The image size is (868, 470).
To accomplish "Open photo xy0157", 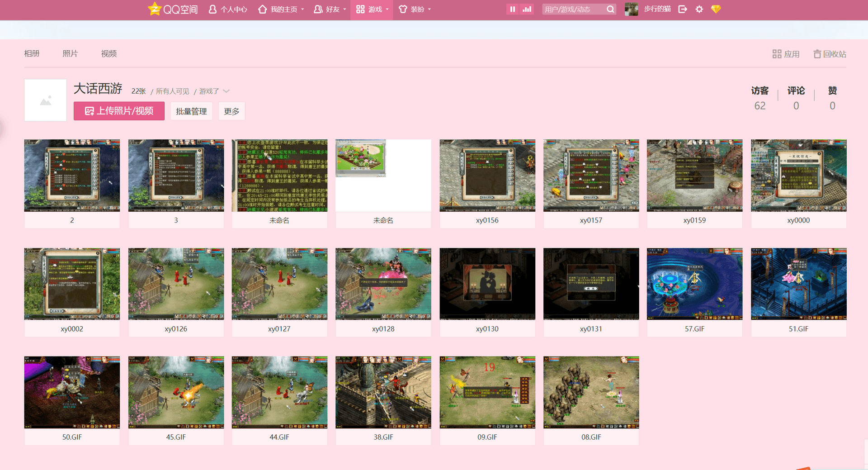I will click(591, 176).
